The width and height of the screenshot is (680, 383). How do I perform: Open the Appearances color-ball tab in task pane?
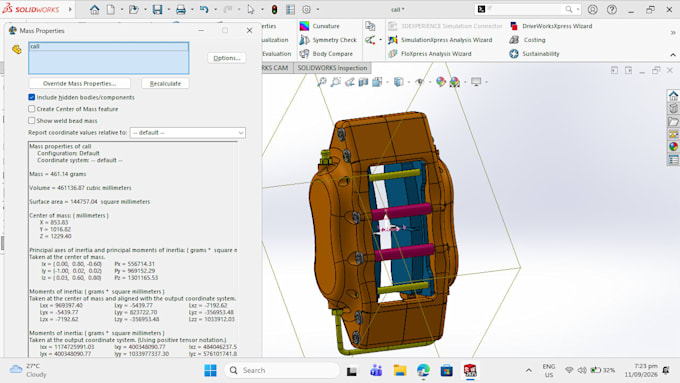pos(673,147)
